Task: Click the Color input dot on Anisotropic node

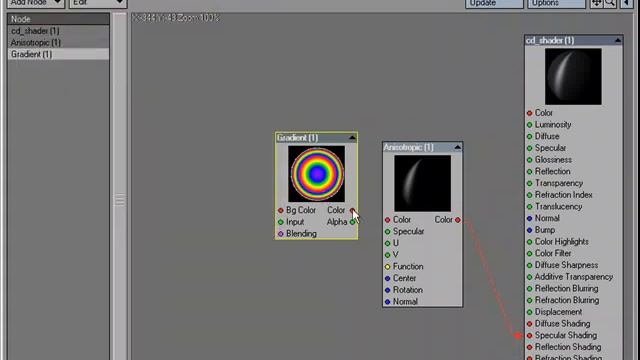Action: point(387,220)
